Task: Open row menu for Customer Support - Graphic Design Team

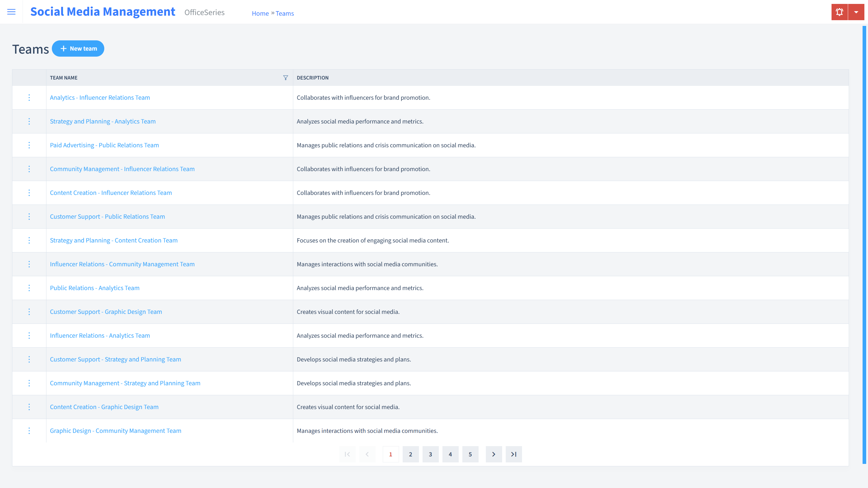Action: [x=29, y=312]
